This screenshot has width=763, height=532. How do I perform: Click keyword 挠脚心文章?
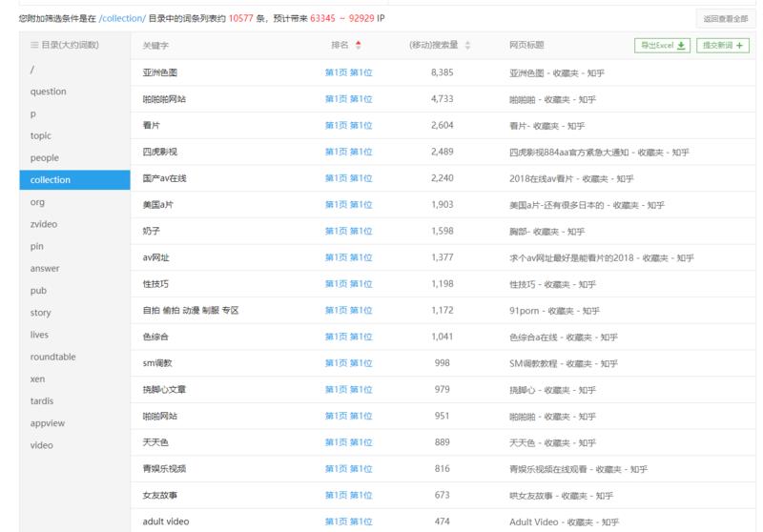(x=164, y=389)
